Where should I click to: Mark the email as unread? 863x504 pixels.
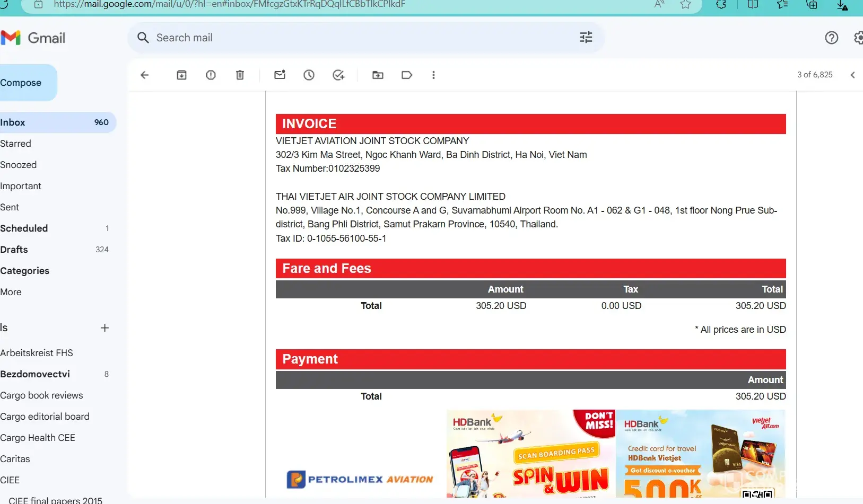pyautogui.click(x=280, y=75)
